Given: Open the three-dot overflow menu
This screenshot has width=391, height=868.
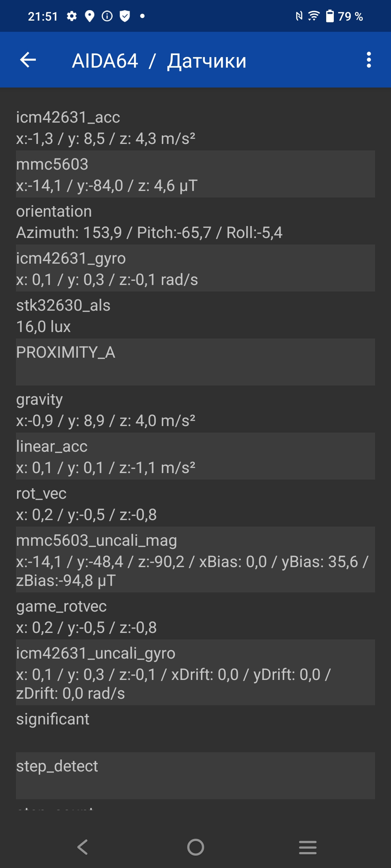Looking at the screenshot, I should pyautogui.click(x=369, y=60).
